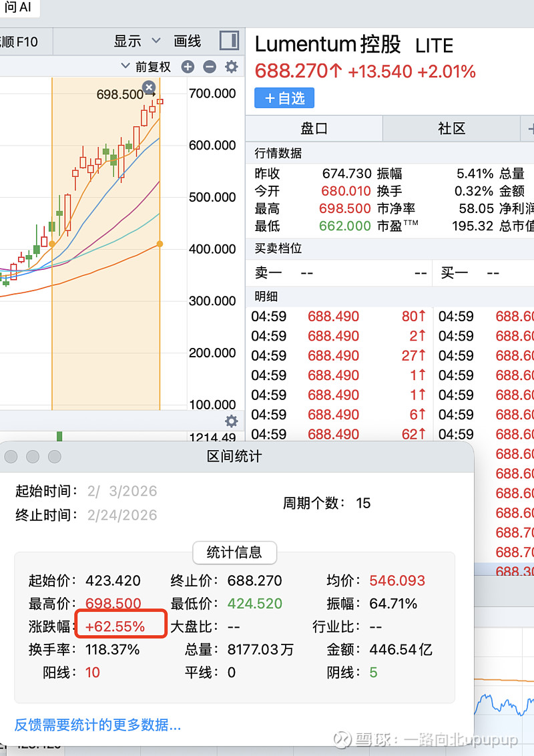Open volume pane settings gear
The width and height of the screenshot is (534, 756).
pos(232,421)
